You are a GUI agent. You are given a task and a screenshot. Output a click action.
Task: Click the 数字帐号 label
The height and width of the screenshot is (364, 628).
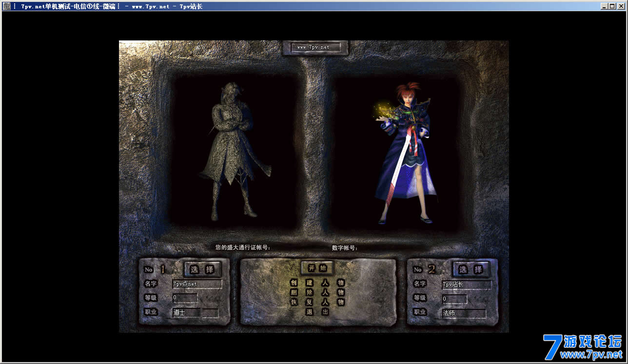click(x=345, y=248)
